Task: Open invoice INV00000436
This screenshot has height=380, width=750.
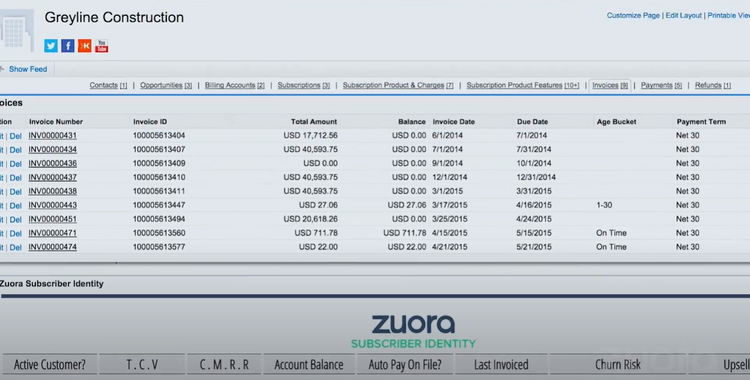Action: coord(53,163)
